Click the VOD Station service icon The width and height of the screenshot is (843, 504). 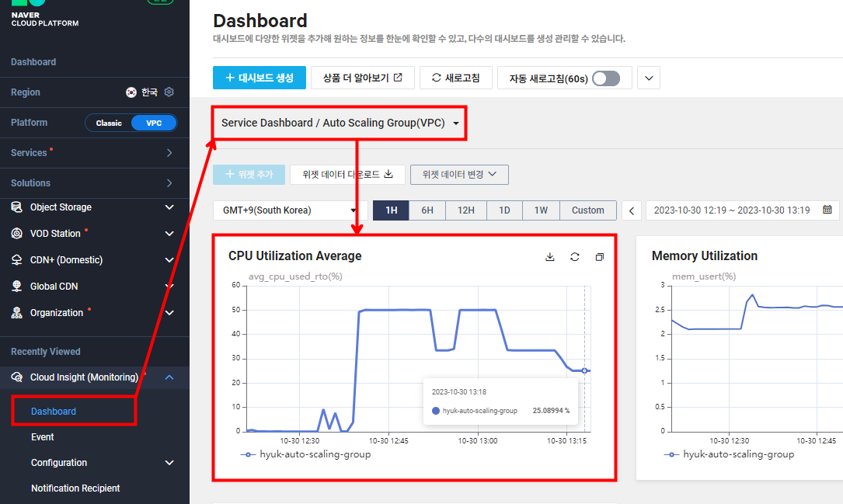click(x=16, y=234)
